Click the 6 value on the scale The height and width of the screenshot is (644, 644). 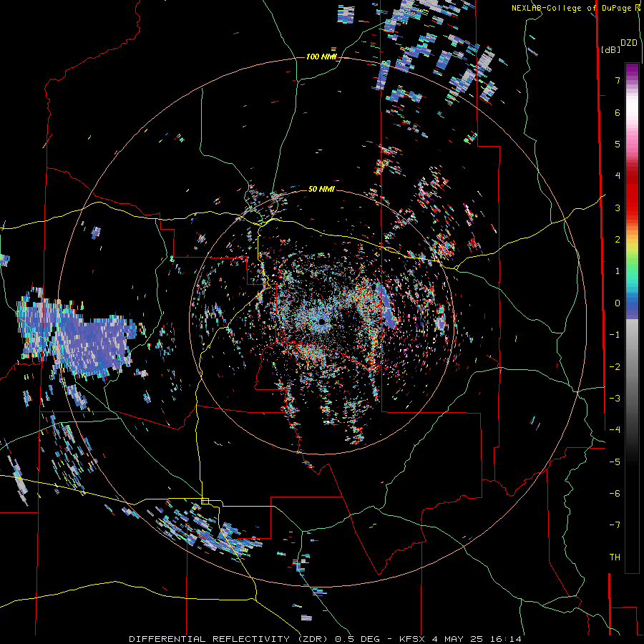point(618,112)
